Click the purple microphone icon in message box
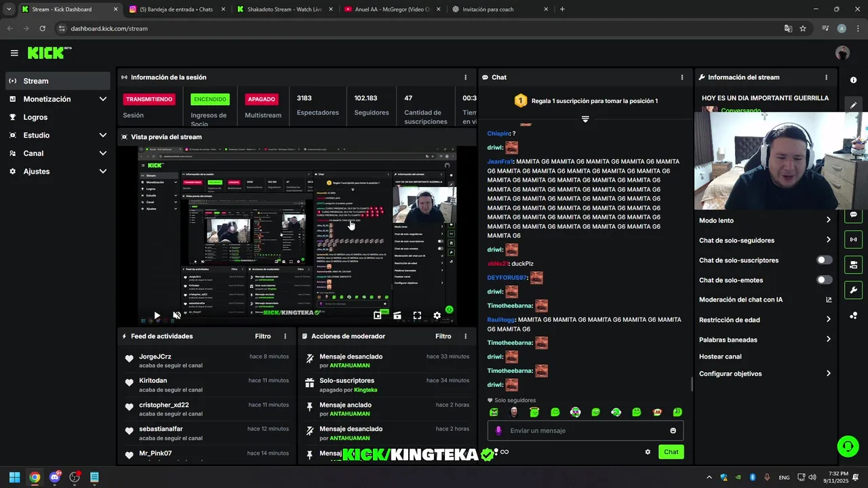Screen dimensions: 868x488 point(498,430)
